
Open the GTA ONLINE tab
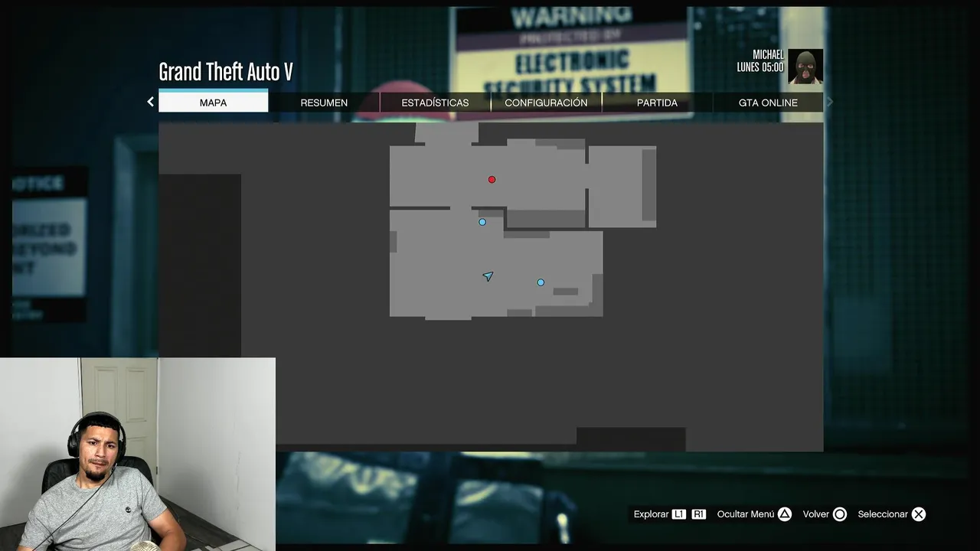(x=768, y=103)
